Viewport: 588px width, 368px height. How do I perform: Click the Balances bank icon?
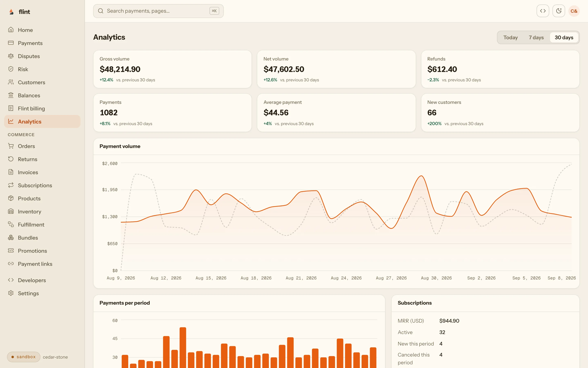point(11,95)
